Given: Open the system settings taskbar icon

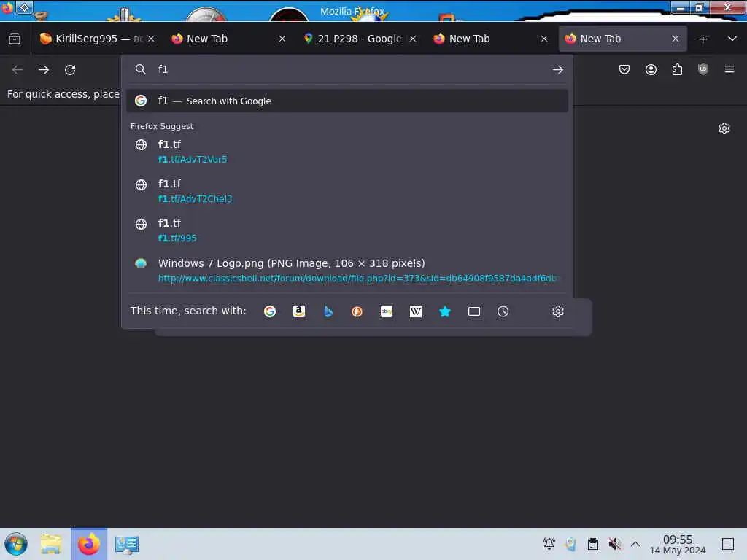Looking at the screenshot, I should click(x=127, y=544).
